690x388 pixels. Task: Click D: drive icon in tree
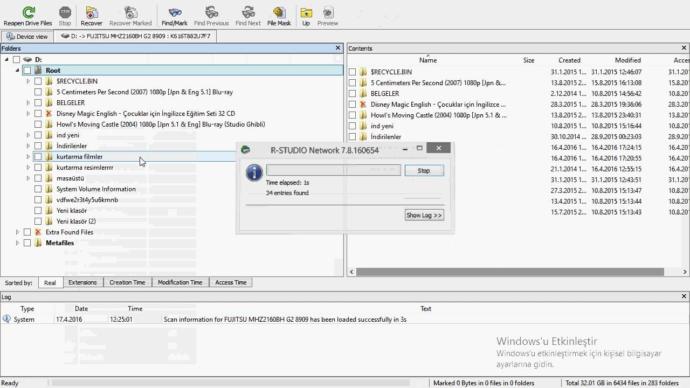tap(28, 59)
